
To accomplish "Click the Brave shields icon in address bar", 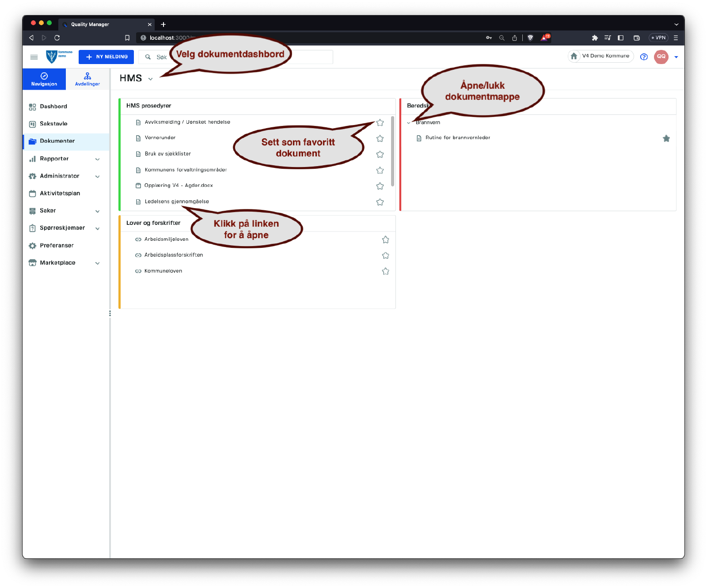I will coord(530,38).
